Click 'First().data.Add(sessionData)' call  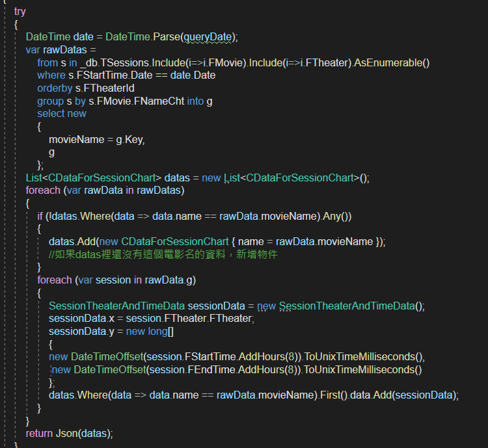click(388, 395)
